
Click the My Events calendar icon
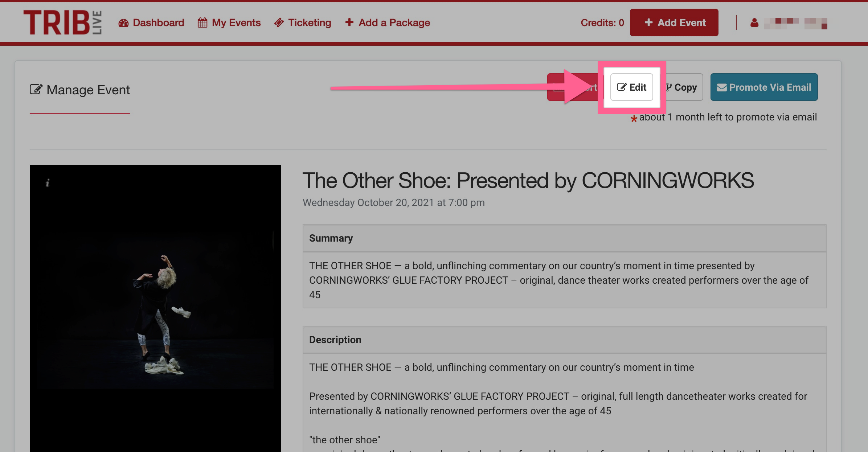[x=202, y=22]
